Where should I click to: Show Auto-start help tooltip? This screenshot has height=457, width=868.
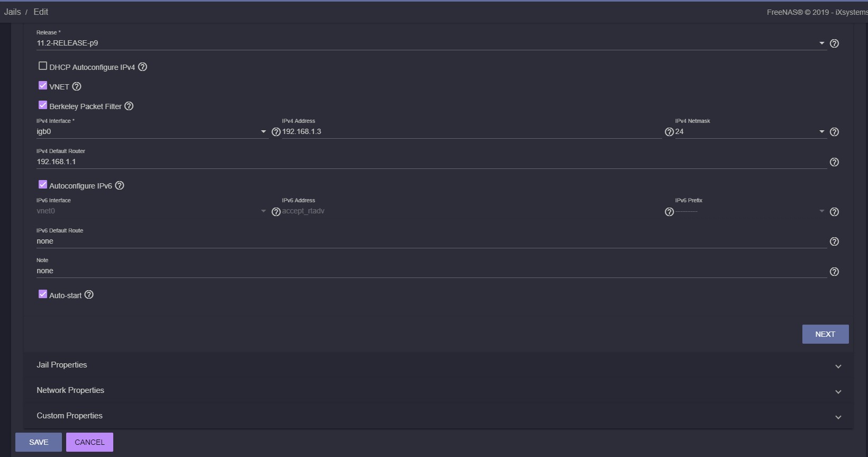(x=89, y=294)
